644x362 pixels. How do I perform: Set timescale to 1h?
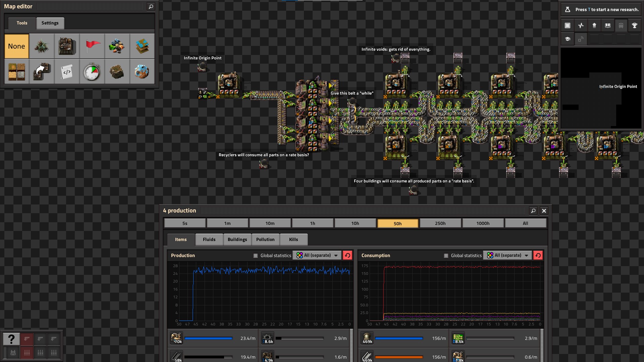click(x=313, y=223)
